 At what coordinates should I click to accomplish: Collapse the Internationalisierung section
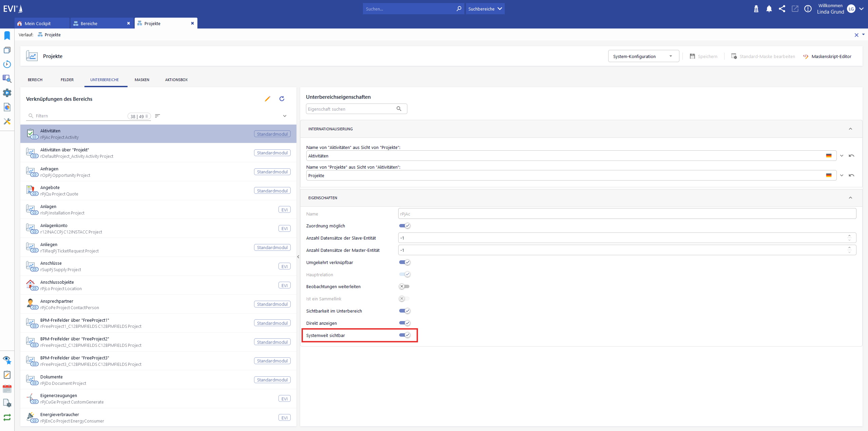click(850, 129)
